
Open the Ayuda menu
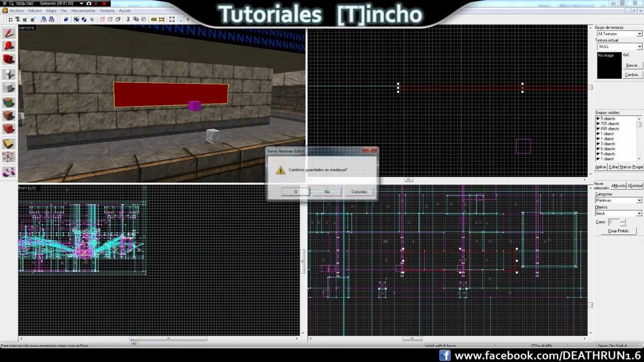click(x=125, y=11)
